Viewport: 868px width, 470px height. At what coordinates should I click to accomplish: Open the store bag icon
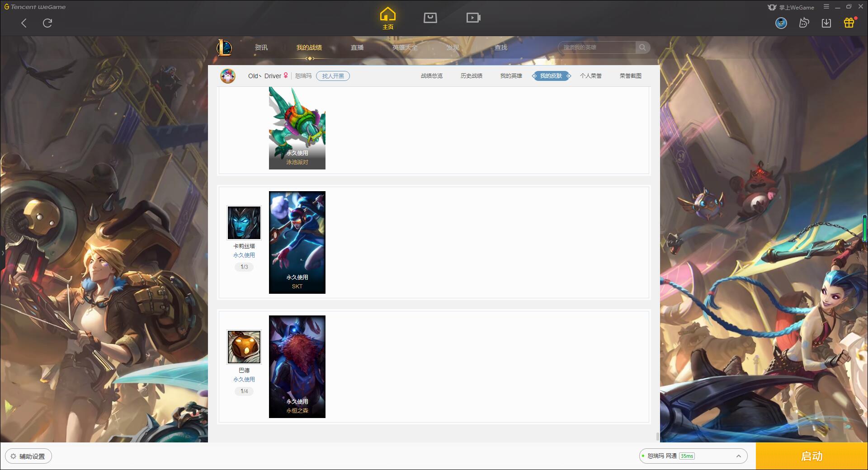tap(430, 18)
